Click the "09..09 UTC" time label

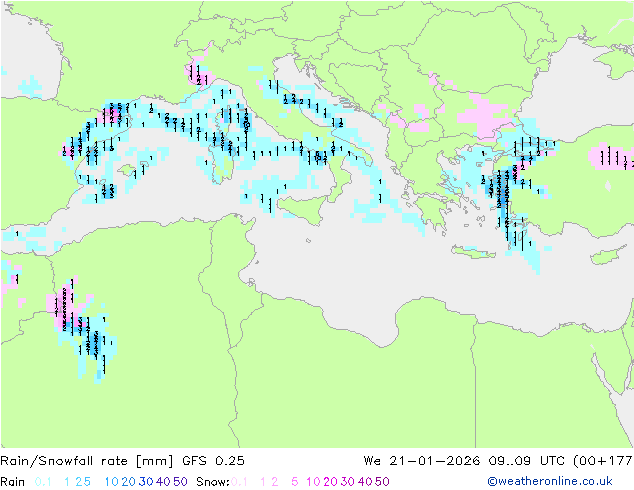(x=527, y=461)
